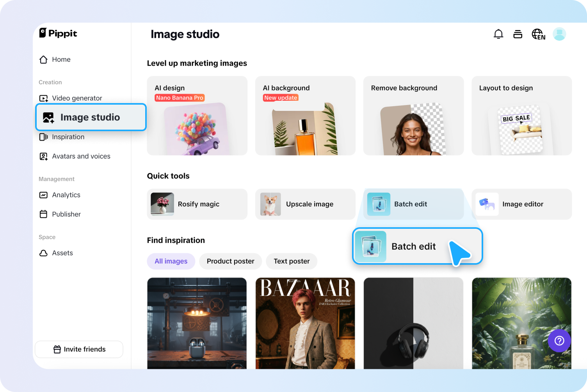Select the Video generator sidebar icon
Screen dimensions: 587x392
[44, 98]
